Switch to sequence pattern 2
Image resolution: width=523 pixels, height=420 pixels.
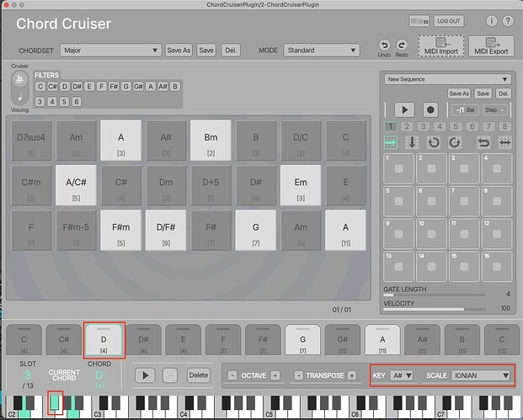tap(407, 126)
